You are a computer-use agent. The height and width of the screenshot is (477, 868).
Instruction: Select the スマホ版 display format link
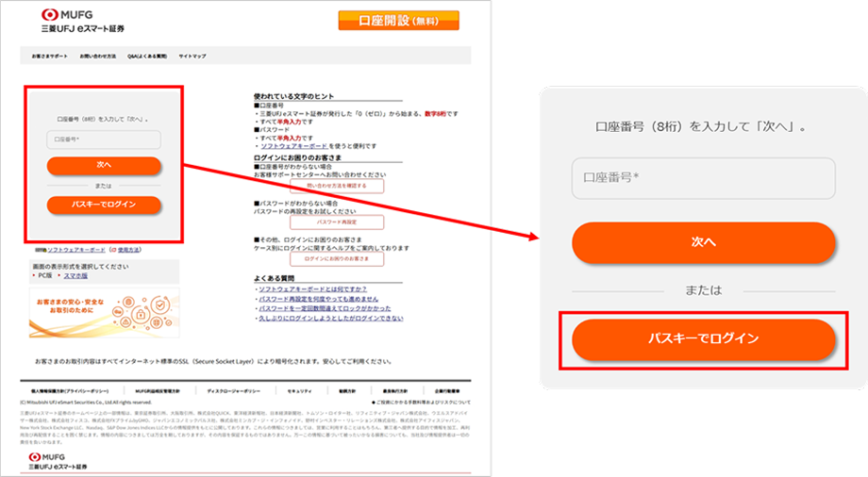(74, 276)
